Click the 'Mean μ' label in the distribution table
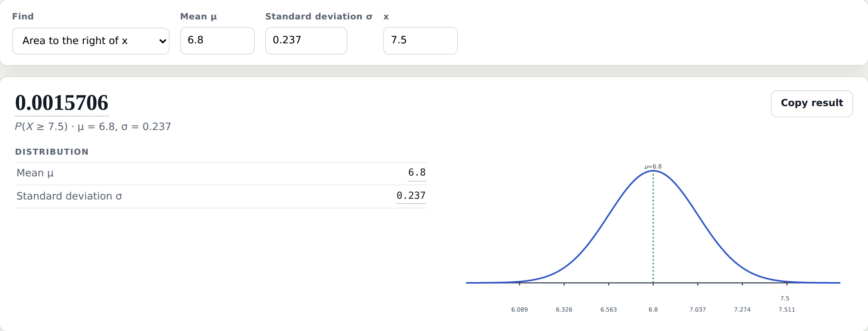The image size is (868, 331). pos(35,173)
